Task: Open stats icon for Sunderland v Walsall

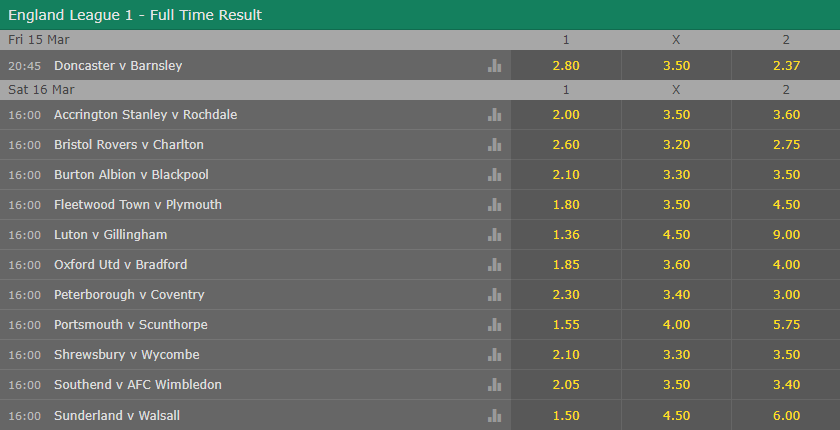Action: click(494, 416)
